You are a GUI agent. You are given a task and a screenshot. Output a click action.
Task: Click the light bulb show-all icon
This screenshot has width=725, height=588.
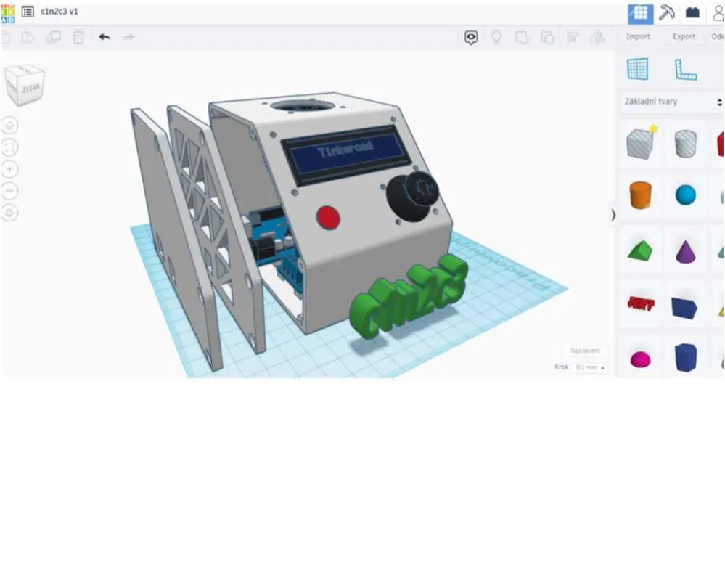[x=496, y=37]
